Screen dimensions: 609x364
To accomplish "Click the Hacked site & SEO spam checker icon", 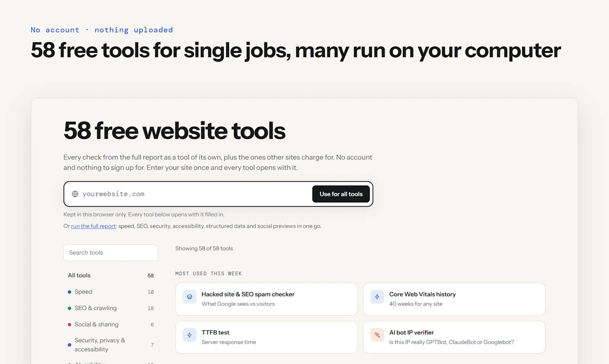I will point(190,297).
